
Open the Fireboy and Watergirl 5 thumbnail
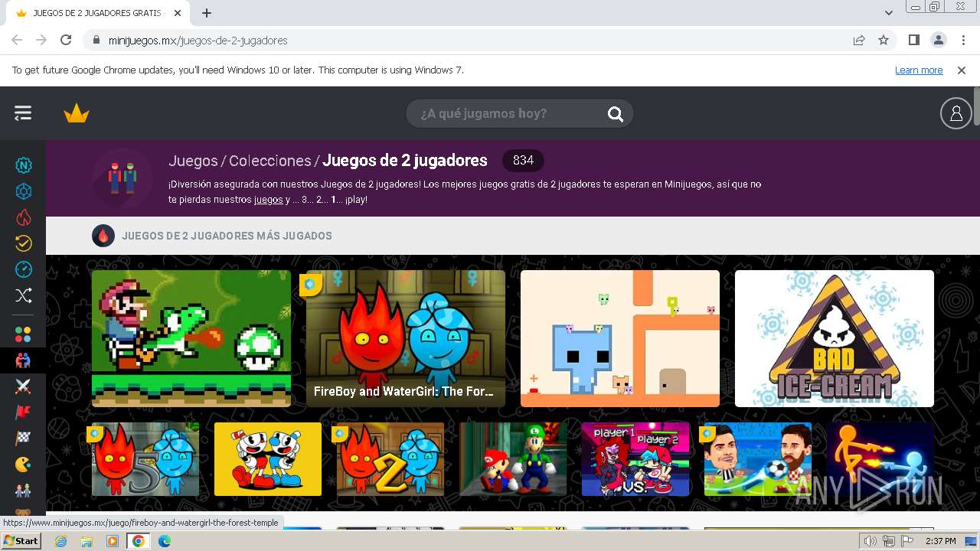(x=145, y=459)
